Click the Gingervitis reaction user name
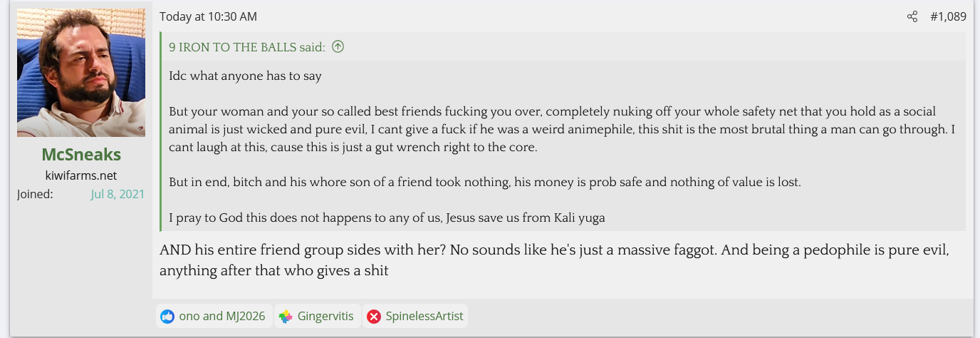This screenshot has height=338, width=980. click(325, 316)
